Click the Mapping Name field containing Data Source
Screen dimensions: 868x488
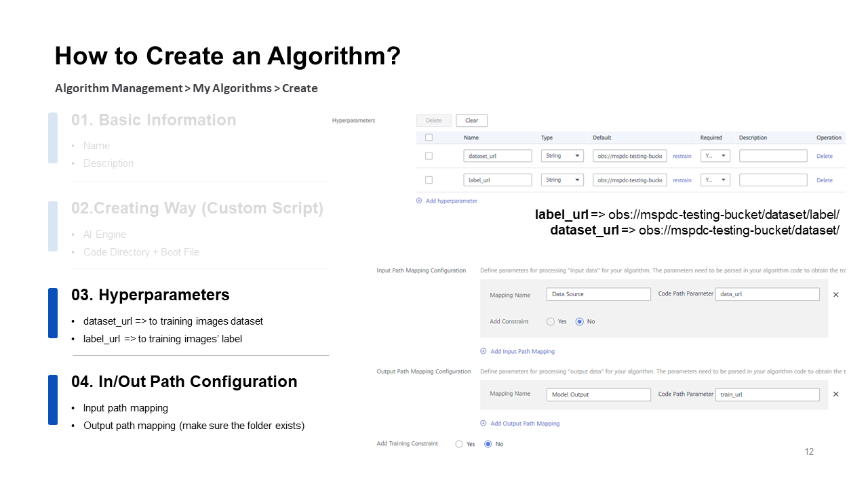point(598,294)
